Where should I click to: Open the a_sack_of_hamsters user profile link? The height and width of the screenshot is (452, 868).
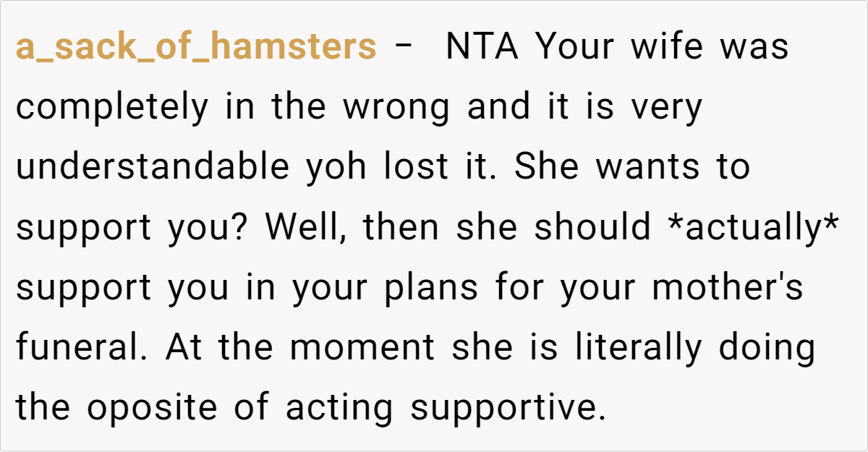pos(196,48)
